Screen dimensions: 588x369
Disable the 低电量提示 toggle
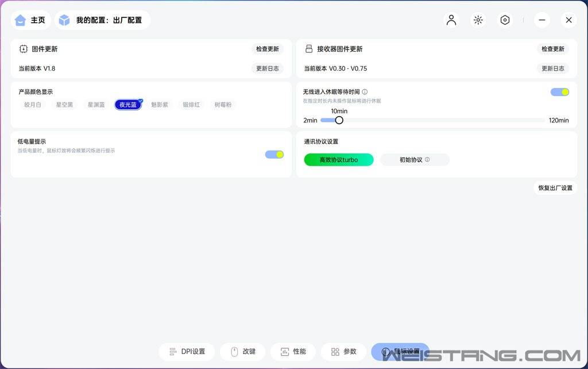click(274, 154)
